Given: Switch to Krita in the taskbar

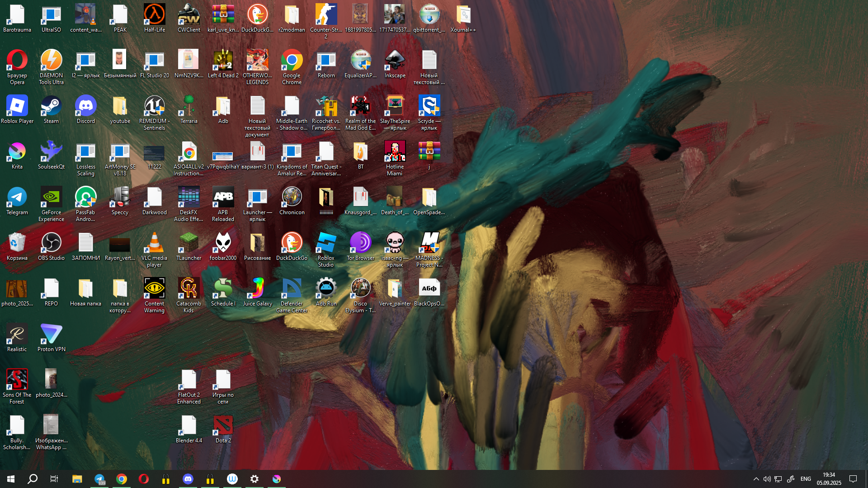Looking at the screenshot, I should (x=277, y=479).
